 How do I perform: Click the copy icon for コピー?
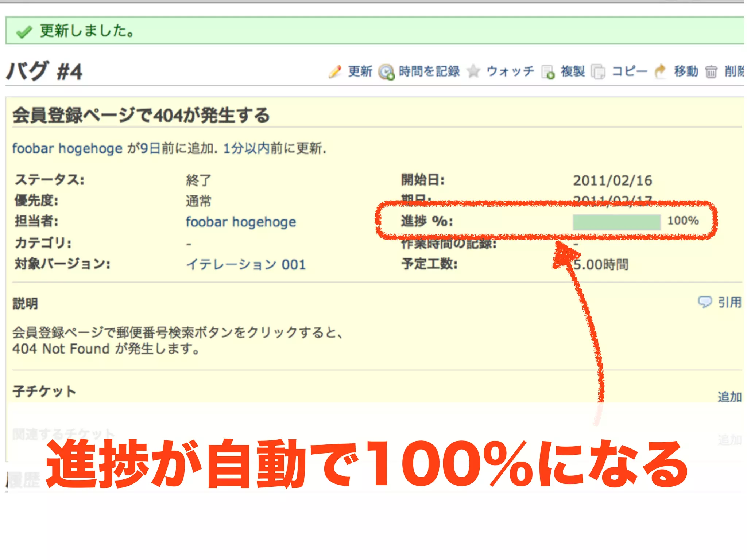point(598,72)
